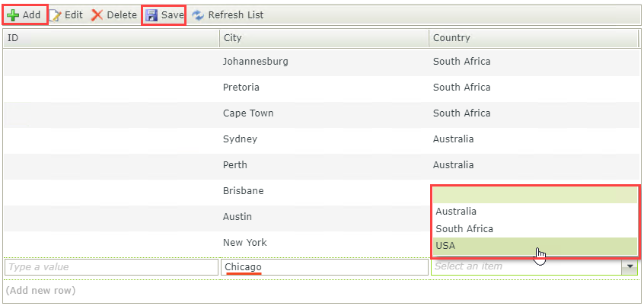This screenshot has width=644, height=306.
Task: Click the Select an item combo box
Action: [x=525, y=266]
